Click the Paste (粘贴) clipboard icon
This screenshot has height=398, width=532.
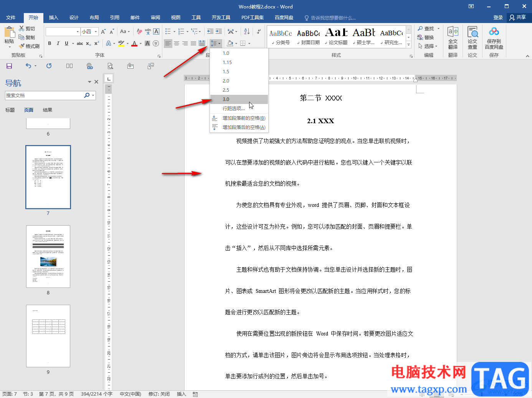pyautogui.click(x=9, y=32)
